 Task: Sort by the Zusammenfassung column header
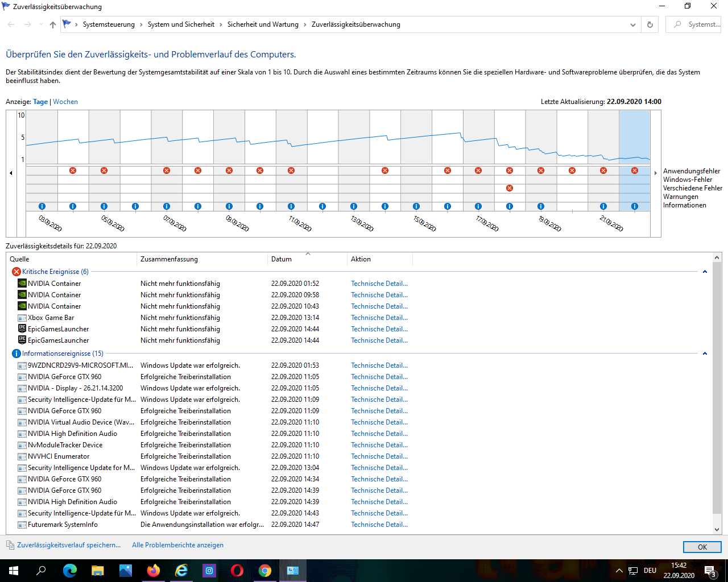(x=202, y=259)
